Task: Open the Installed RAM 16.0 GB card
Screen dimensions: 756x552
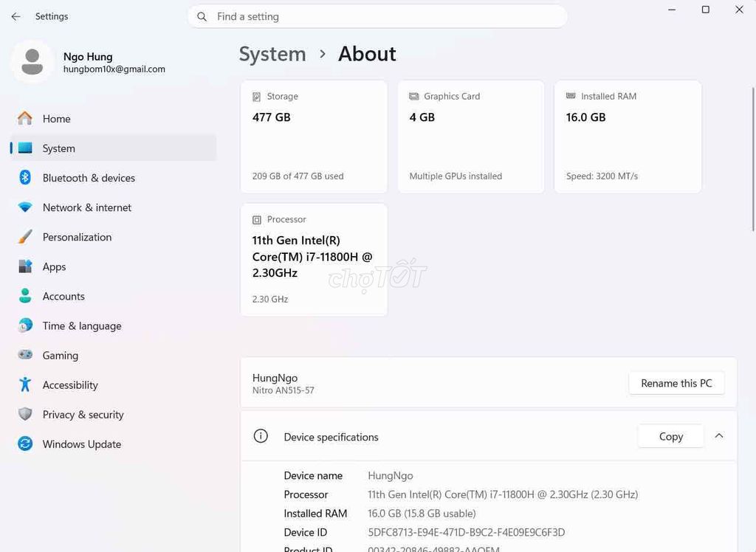Action: 628,137
